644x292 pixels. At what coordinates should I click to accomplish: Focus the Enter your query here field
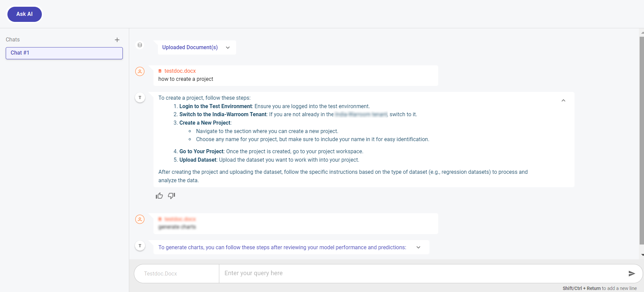coord(422,273)
